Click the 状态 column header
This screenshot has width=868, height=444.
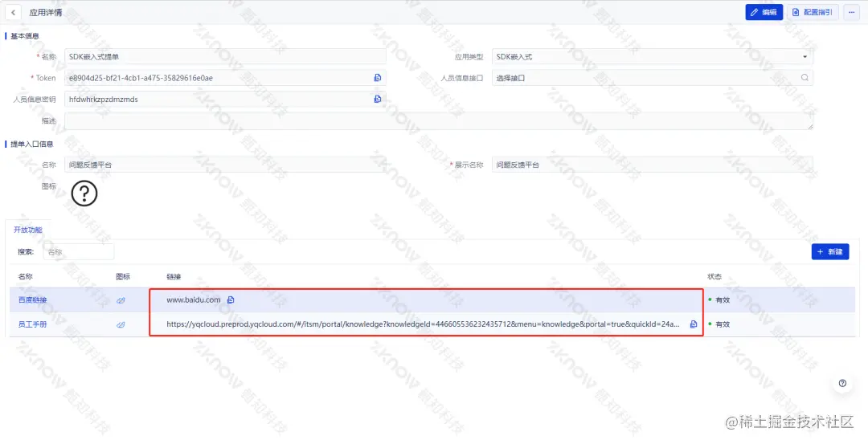point(714,276)
